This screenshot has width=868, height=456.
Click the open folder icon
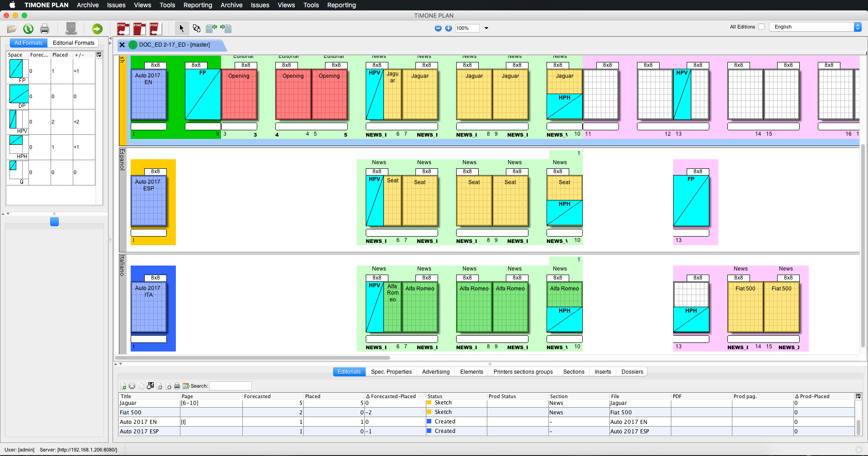(x=12, y=29)
